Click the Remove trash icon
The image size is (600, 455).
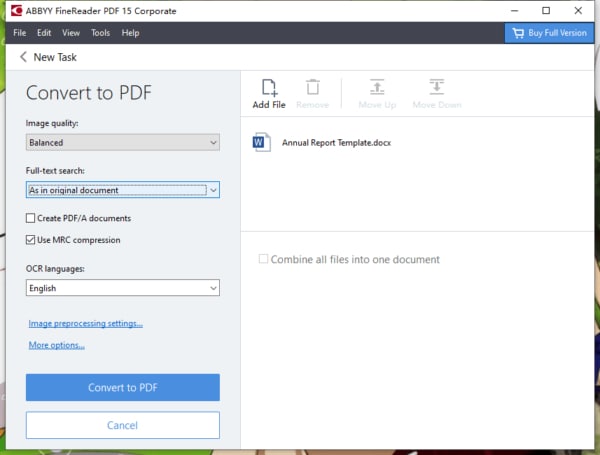(313, 87)
